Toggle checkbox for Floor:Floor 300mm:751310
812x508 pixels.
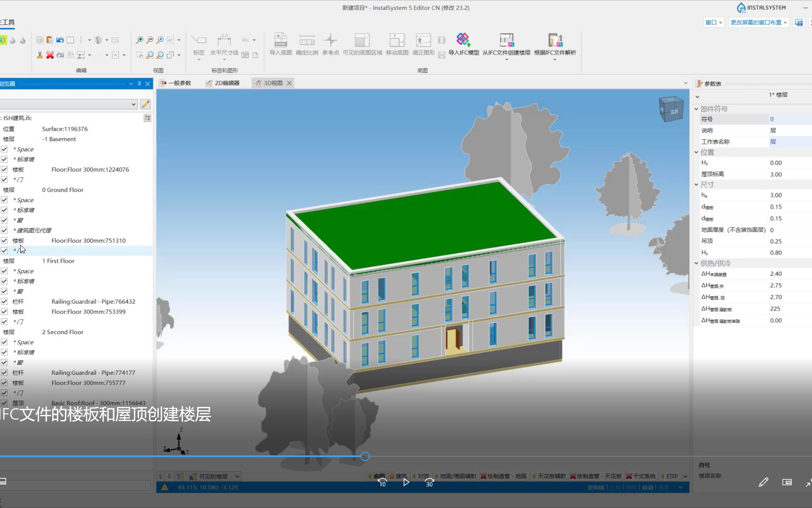(4, 240)
